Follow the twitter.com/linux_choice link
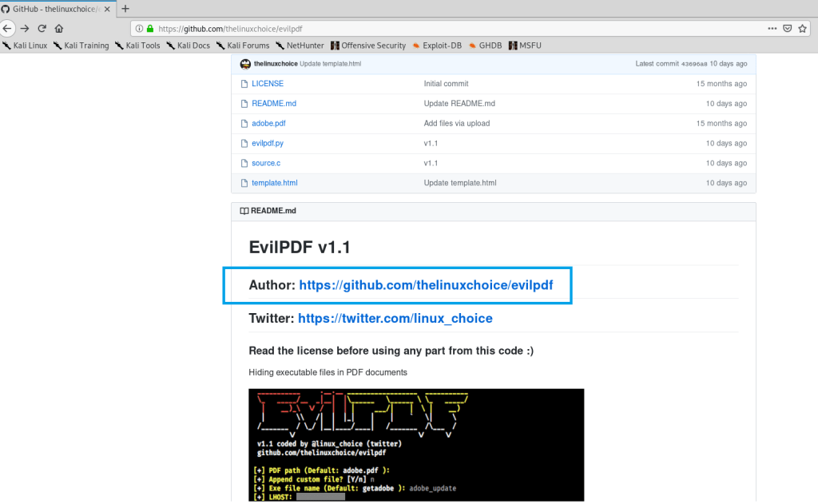 [395, 318]
